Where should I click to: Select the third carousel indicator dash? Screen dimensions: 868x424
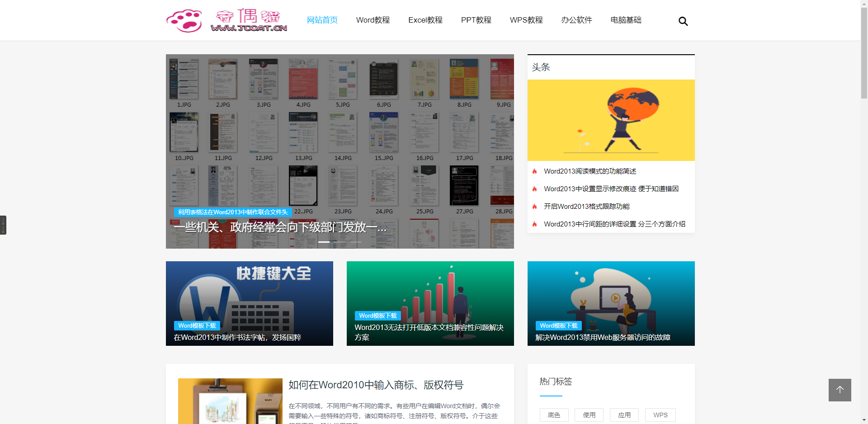[x=355, y=242]
